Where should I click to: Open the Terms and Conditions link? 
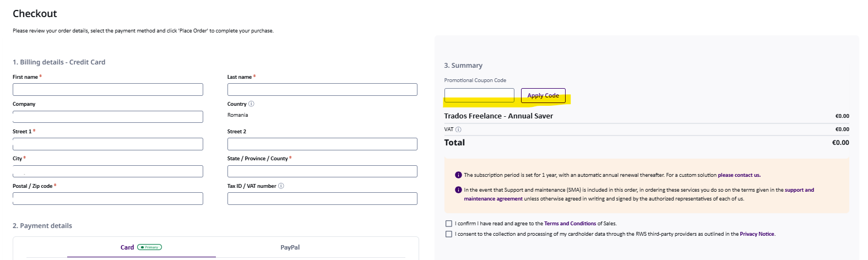pyautogui.click(x=569, y=224)
